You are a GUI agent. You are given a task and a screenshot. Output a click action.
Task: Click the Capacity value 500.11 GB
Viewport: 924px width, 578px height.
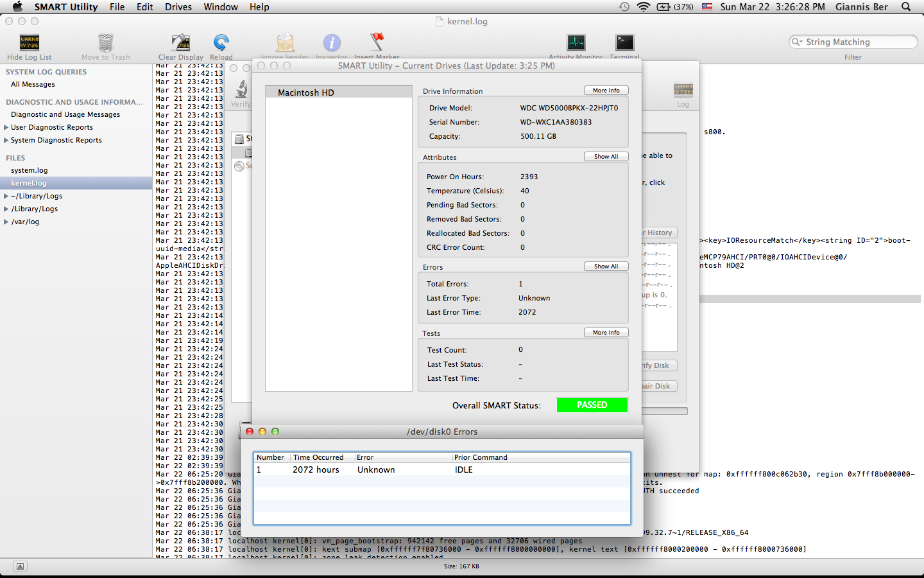click(538, 136)
